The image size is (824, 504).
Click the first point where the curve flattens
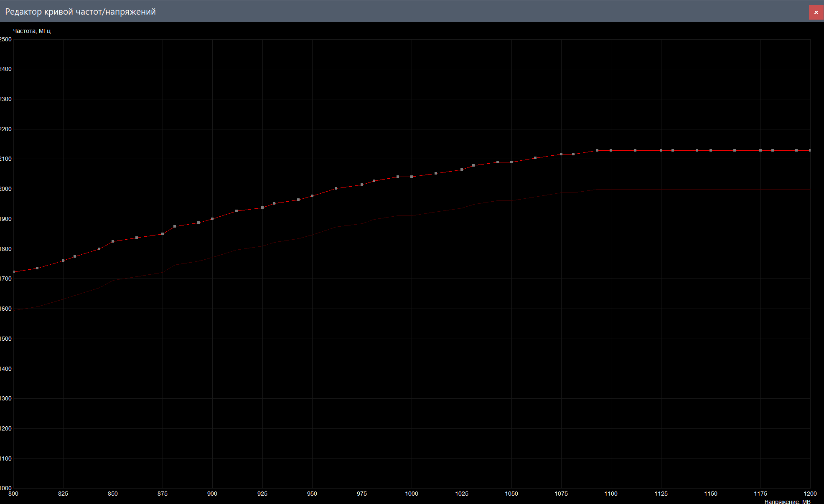[x=597, y=150]
